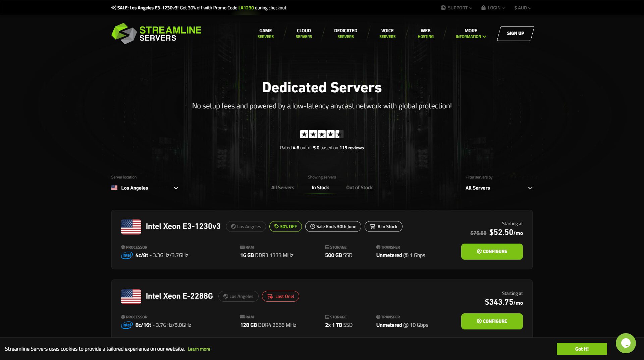Screen dimensions: 644x360
Task: Switch to Out of Stock servers
Action: click(359, 188)
